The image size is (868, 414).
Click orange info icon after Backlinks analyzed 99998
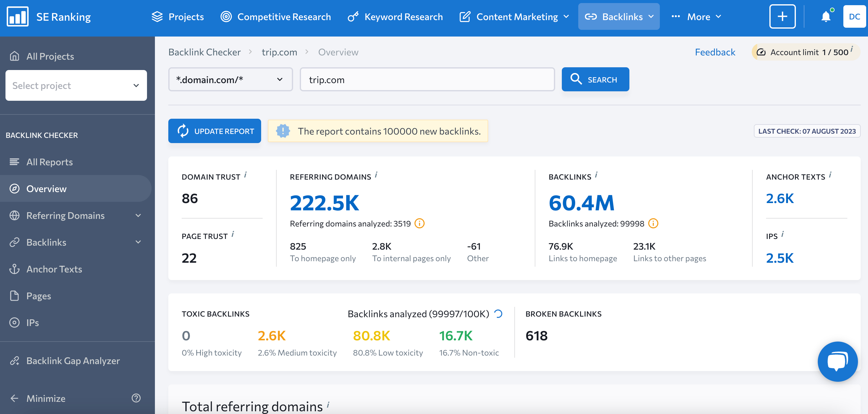(x=653, y=223)
